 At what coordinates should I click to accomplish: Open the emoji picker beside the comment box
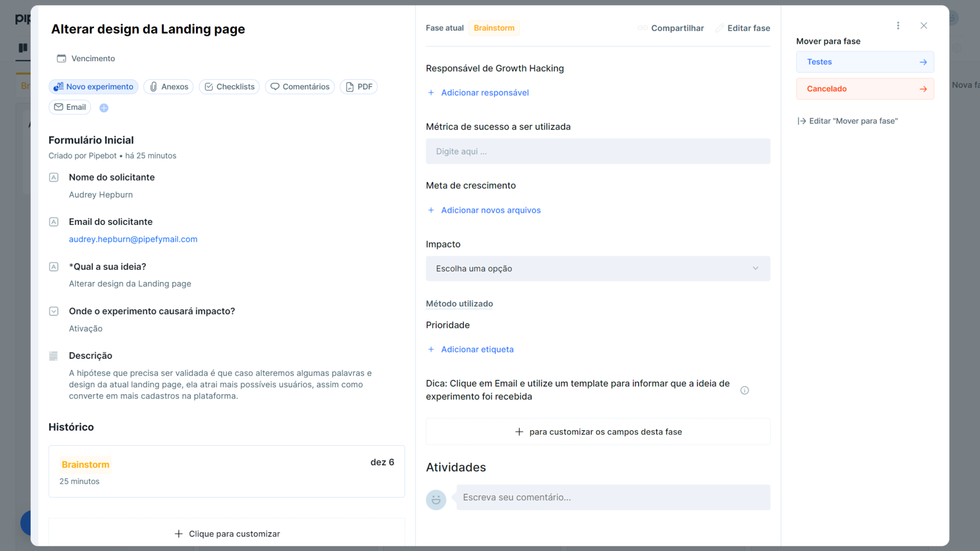pyautogui.click(x=436, y=499)
